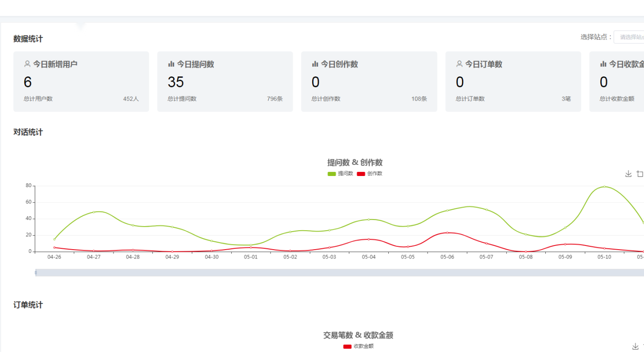644x352 pixels.
Task: Click the 选择站点 label
Action: 597,37
